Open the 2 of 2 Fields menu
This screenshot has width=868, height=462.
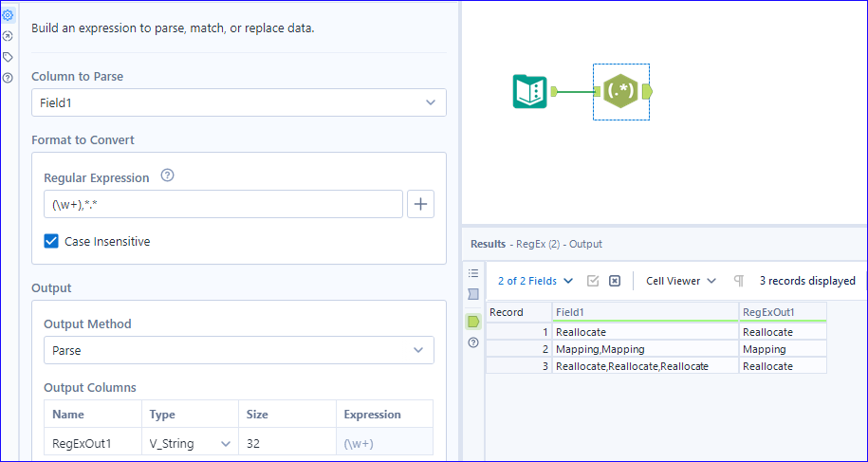(x=535, y=281)
